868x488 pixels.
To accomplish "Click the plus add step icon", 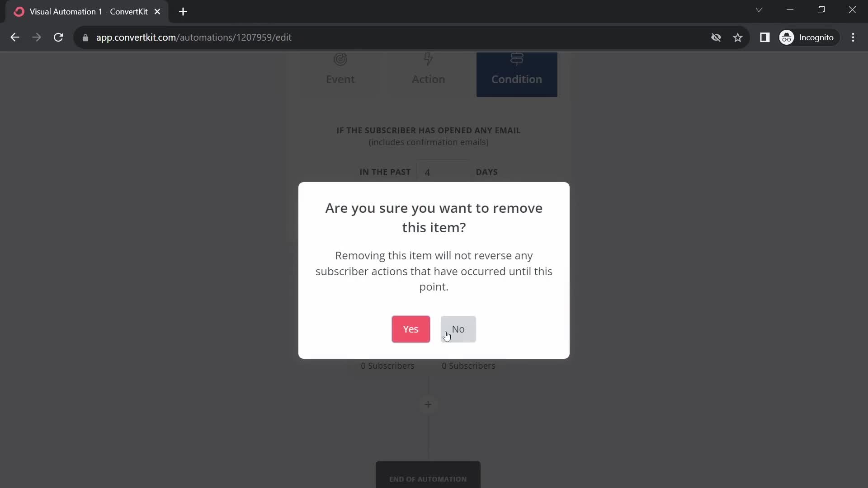I will pos(428,404).
